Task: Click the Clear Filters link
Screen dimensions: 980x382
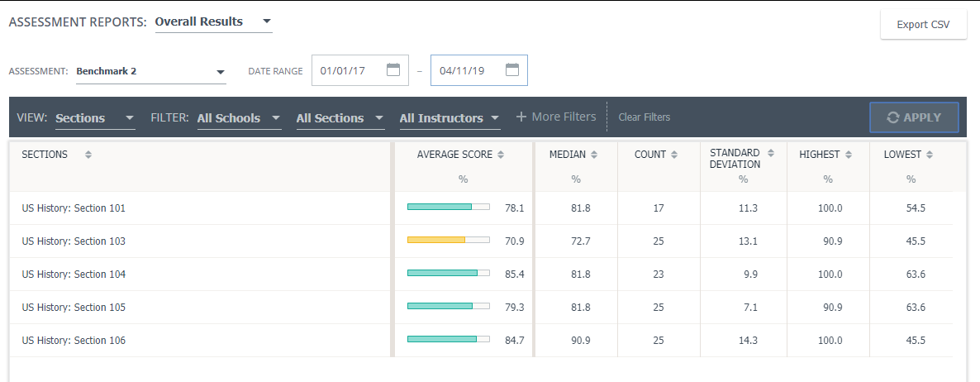Action: [x=644, y=117]
